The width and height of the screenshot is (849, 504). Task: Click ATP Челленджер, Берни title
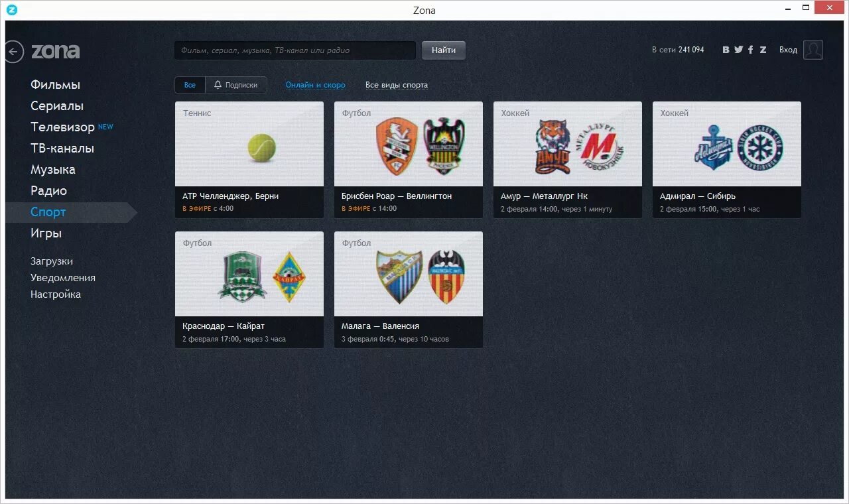[230, 196]
